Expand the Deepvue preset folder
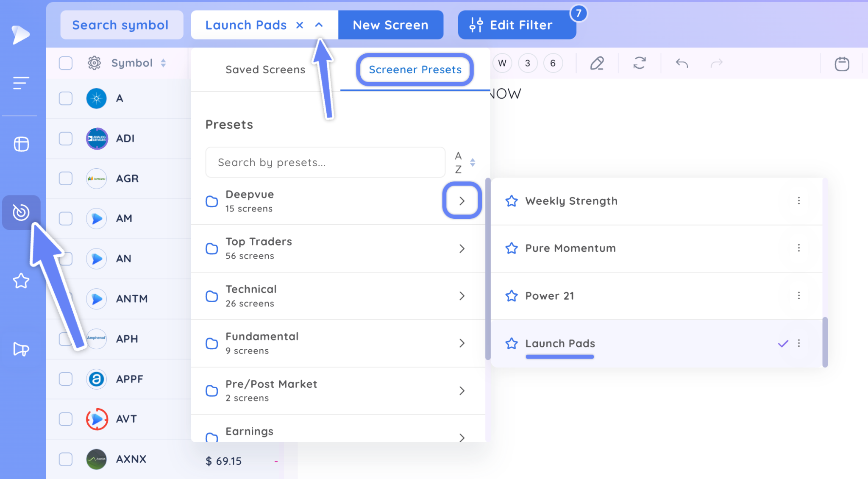Viewport: 868px width, 479px height. [462, 201]
